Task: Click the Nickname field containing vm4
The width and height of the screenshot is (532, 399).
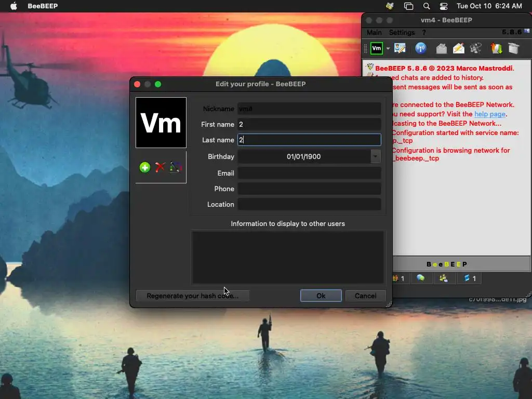Action: 309,109
